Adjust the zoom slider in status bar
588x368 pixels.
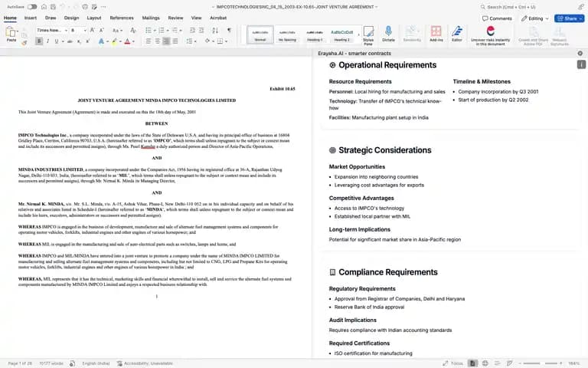click(540, 363)
